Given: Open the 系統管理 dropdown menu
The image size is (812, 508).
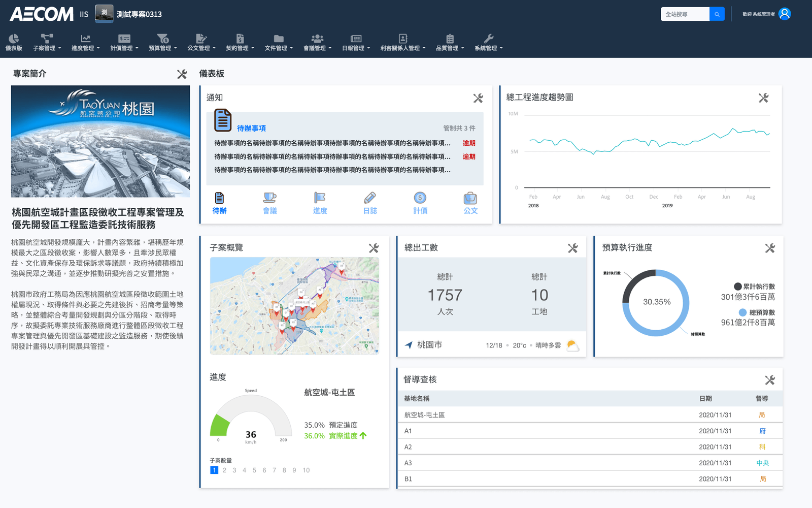Looking at the screenshot, I should 488,43.
